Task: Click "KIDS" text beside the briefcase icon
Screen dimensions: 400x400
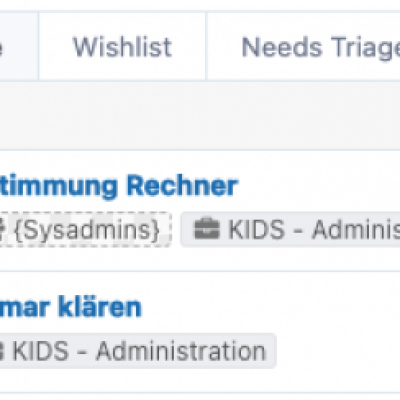Action: [x=256, y=230]
